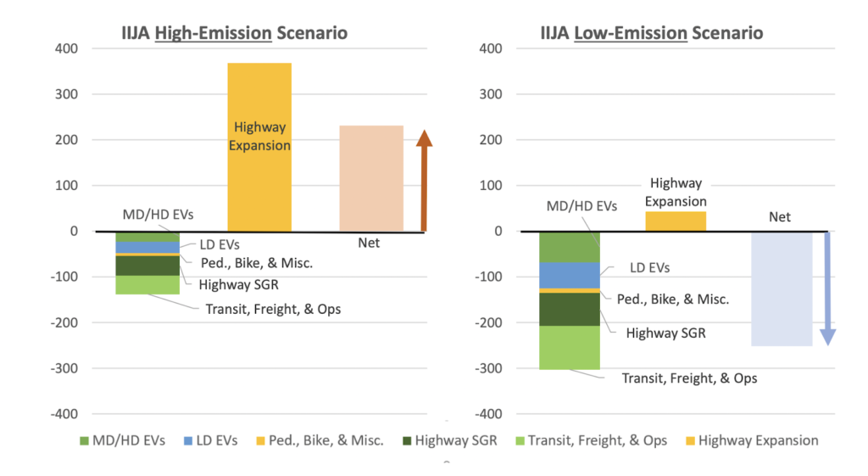868x476 pixels.
Task: Click 'Ped., Bike, & Misc.' label in High-Emission chart
Action: tap(257, 263)
